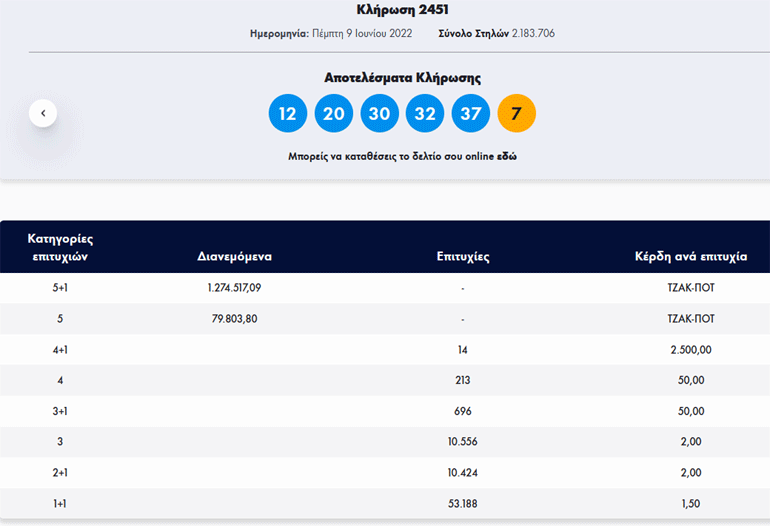Click the blue ball numbered 12
The width and height of the screenshot is (770, 526).
(x=288, y=113)
